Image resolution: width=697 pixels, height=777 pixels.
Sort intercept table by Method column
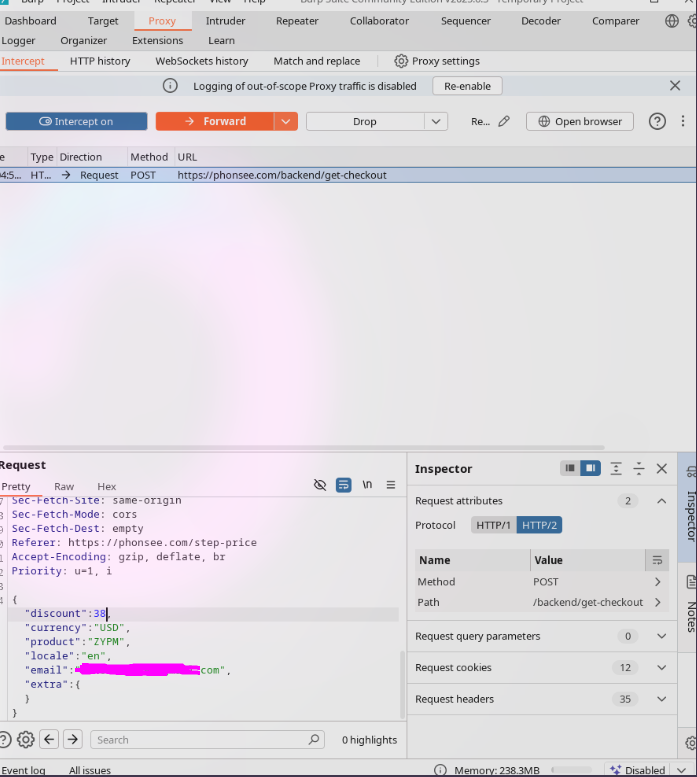[x=149, y=157]
